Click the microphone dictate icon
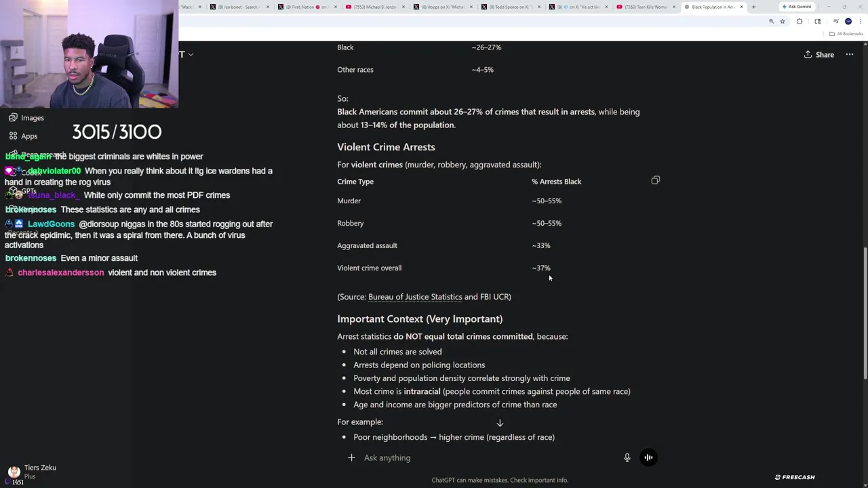Screen dimensions: 868x488 pyautogui.click(x=627, y=457)
